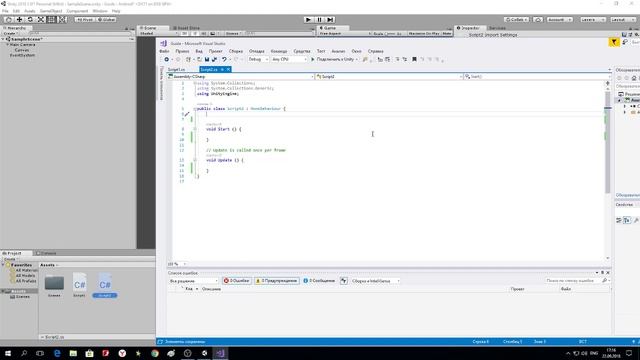The image size is (640, 360).
Task: Click the Unity cloud services icon
Action: pos(538,20)
